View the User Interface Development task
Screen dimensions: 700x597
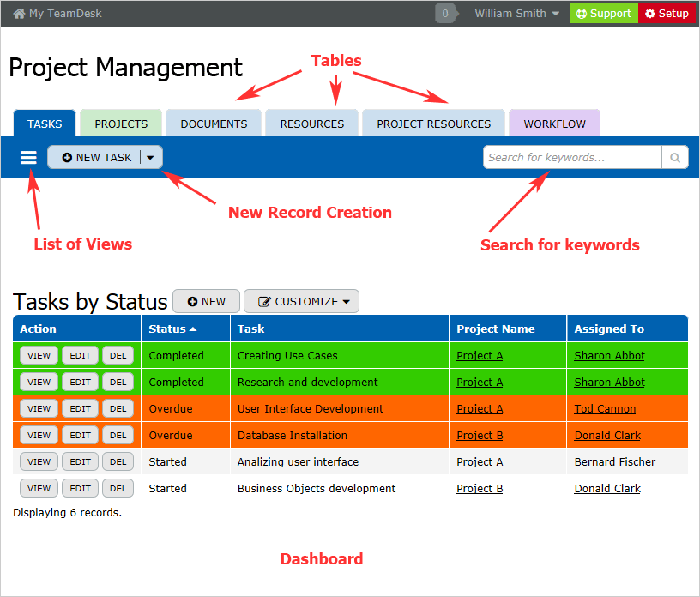pos(39,408)
